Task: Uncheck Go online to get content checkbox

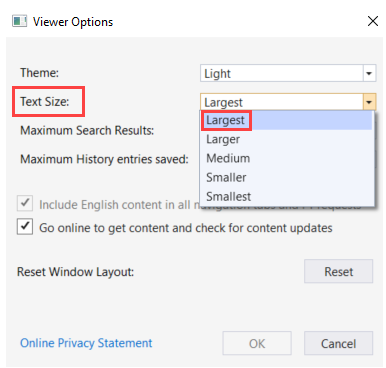Action: coord(25,227)
